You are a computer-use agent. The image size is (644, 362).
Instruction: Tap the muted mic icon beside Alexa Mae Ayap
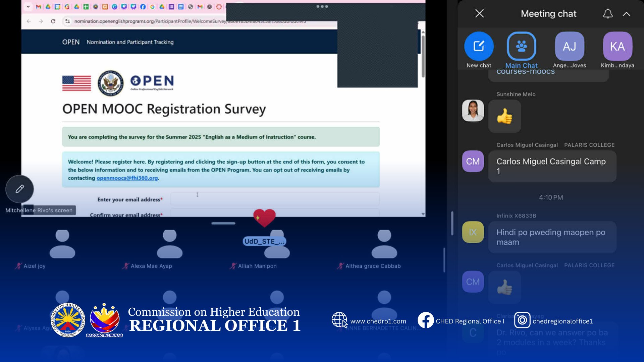tap(126, 266)
